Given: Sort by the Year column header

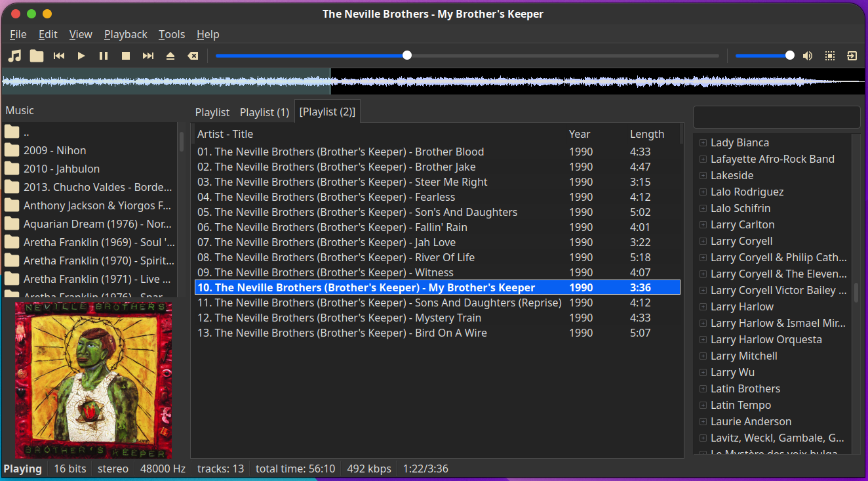Looking at the screenshot, I should tap(580, 134).
